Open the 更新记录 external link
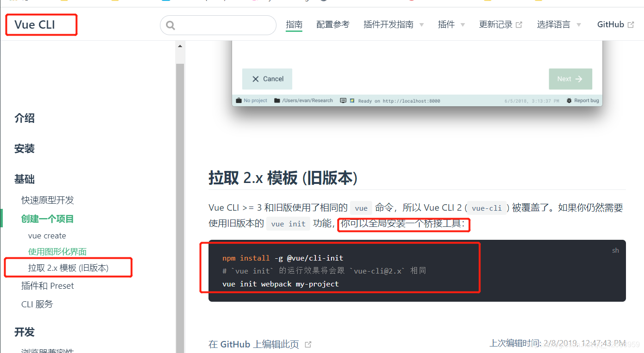The height and width of the screenshot is (353, 644). [501, 24]
